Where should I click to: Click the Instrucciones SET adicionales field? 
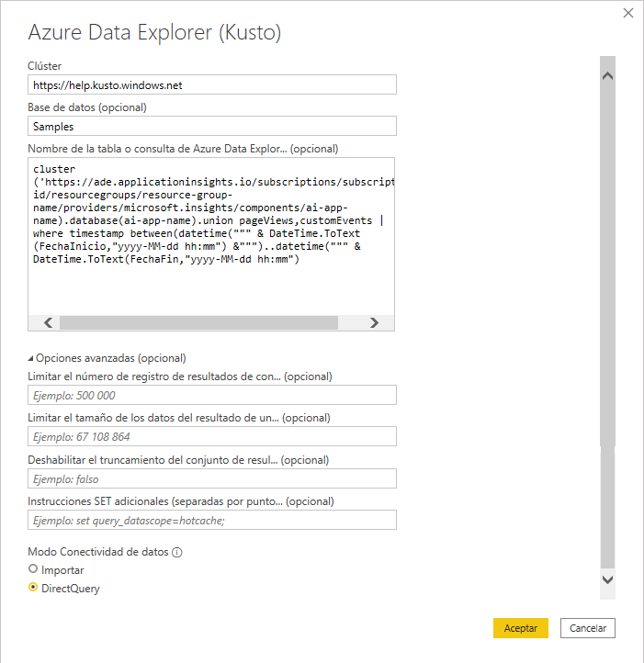(x=212, y=520)
